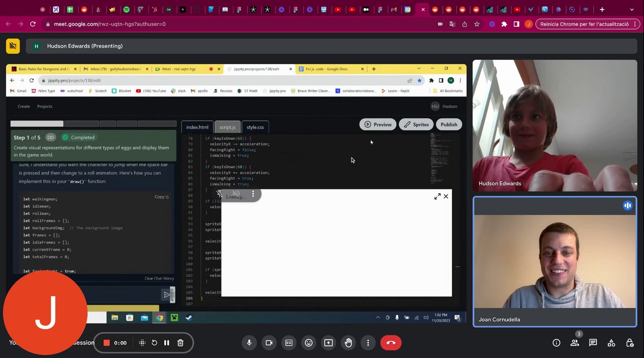This screenshot has height=358, width=644.
Task: Click the Publish button
Action: point(449,124)
